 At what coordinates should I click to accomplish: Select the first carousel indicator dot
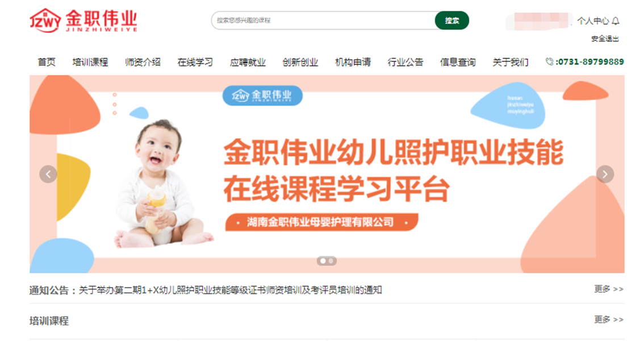(323, 261)
